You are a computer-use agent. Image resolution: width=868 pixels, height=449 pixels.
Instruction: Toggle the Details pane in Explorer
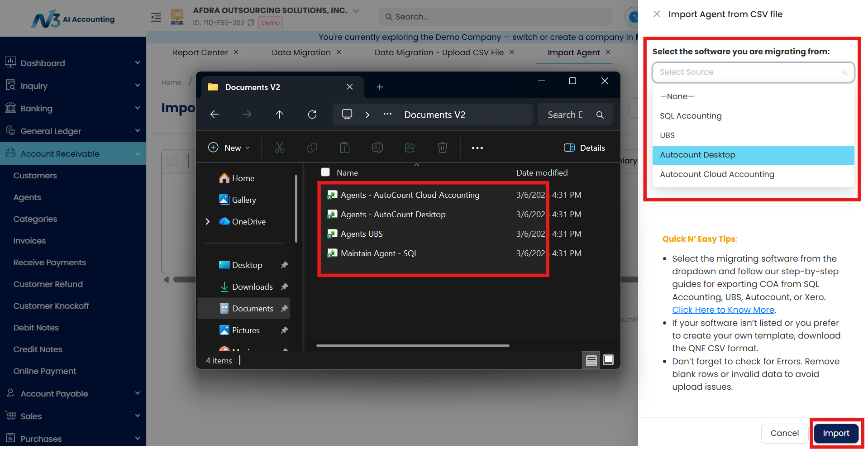[584, 148]
